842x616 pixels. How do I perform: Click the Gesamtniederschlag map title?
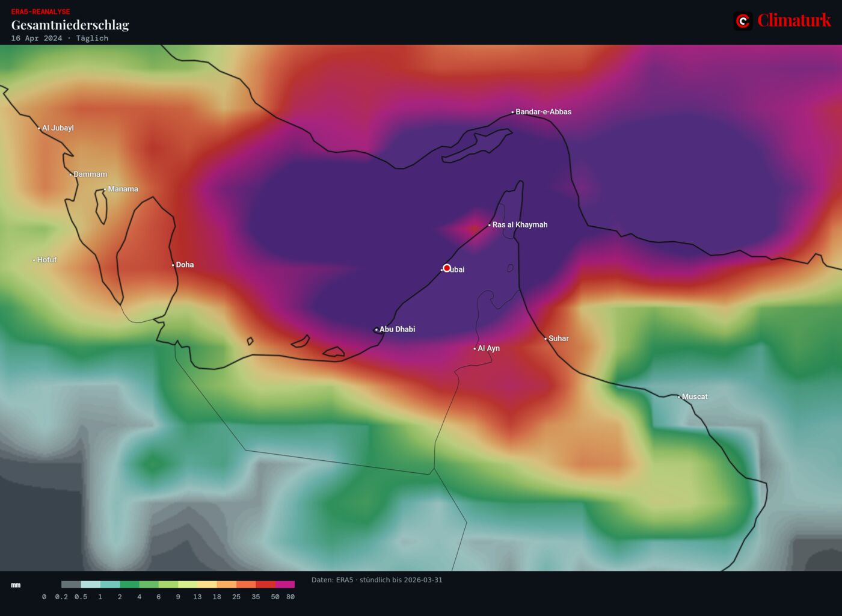[70, 25]
